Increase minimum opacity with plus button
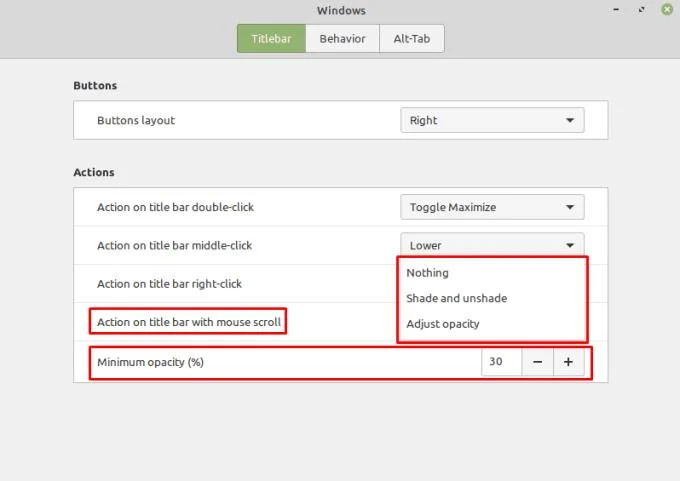This screenshot has height=481, width=680. coord(569,362)
